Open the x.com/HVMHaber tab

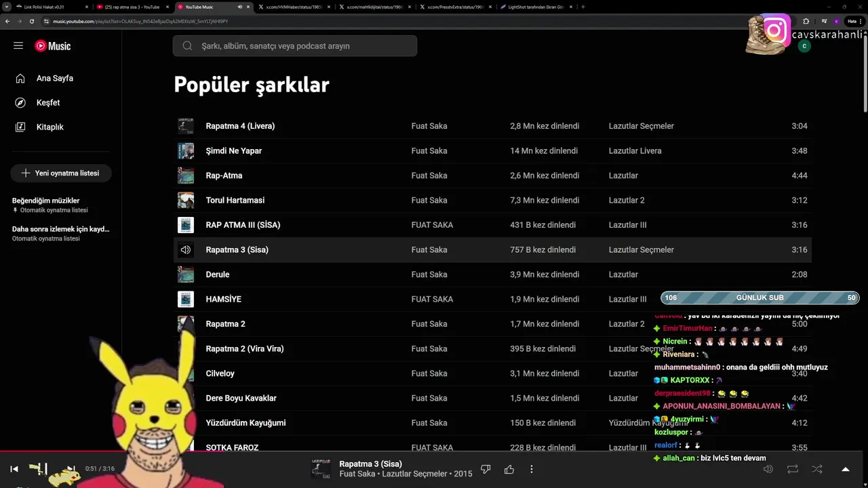coord(294,7)
